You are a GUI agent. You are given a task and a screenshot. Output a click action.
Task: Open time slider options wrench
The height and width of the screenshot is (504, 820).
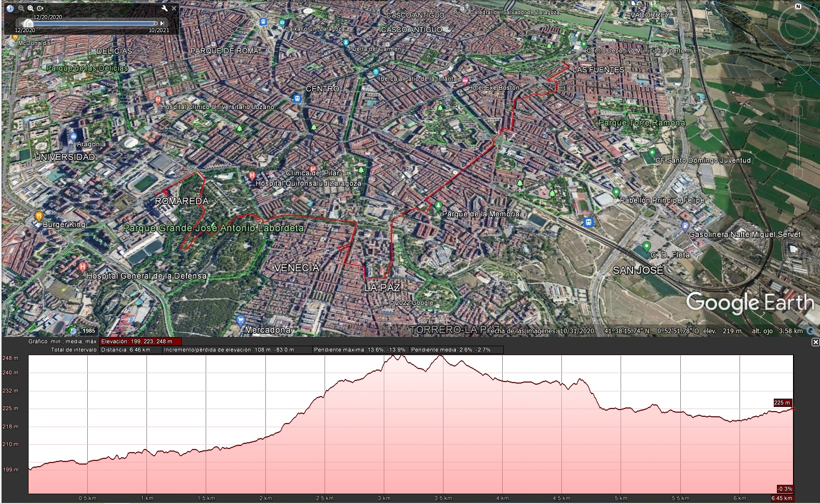click(x=165, y=8)
